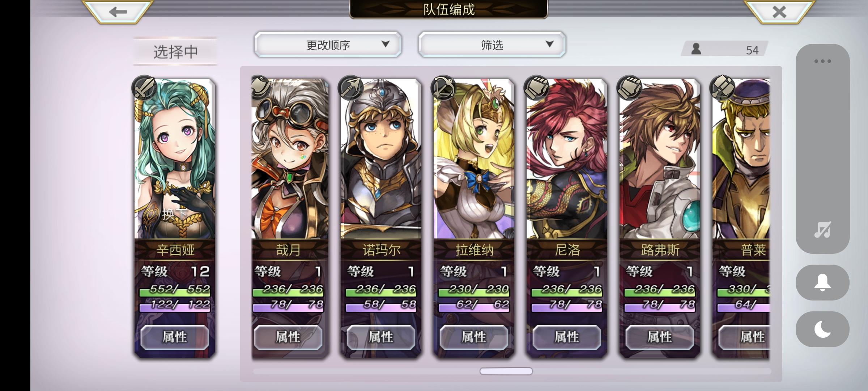Tap the hat class icon on 哉月
This screenshot has height=391, width=868.
[259, 87]
